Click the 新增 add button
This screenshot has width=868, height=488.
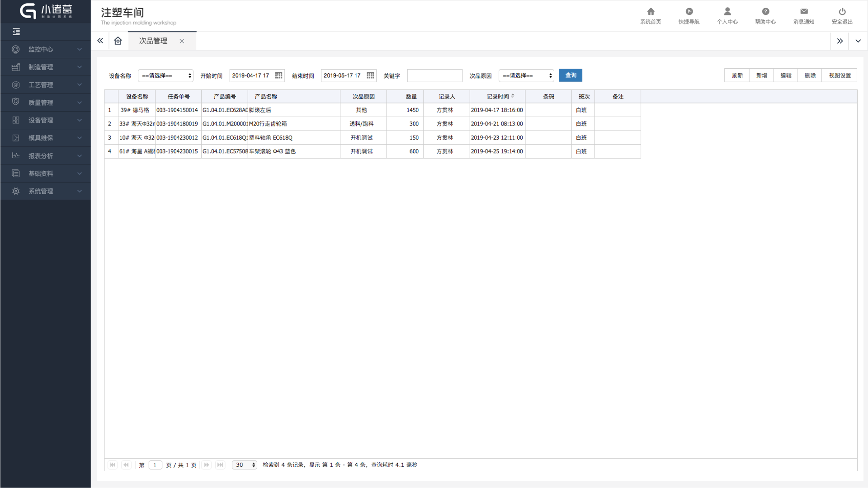point(761,75)
